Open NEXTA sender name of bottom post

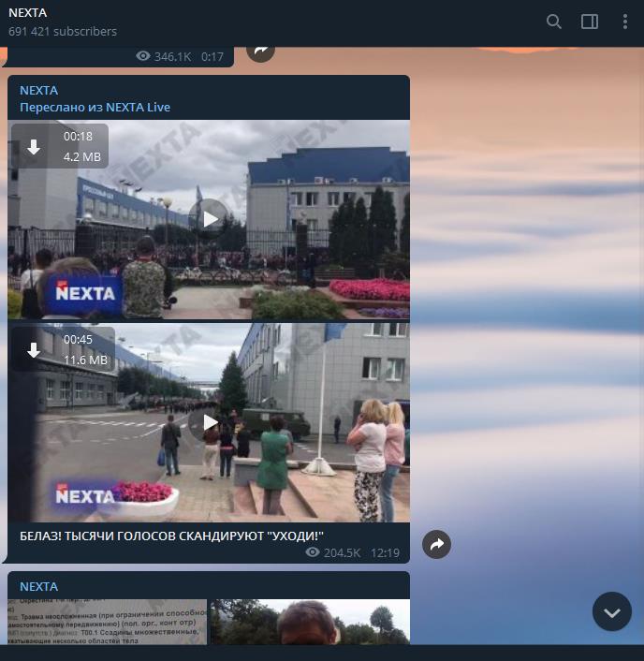pyautogui.click(x=38, y=586)
